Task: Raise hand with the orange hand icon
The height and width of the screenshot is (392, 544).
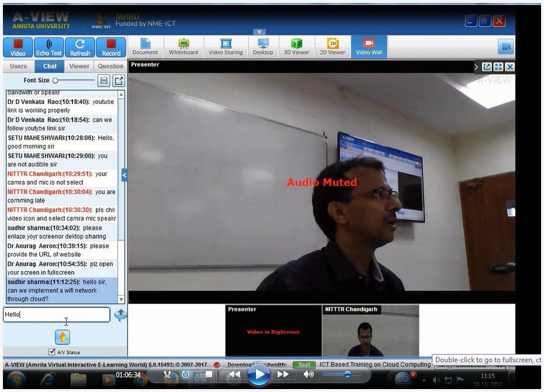Action: pyautogui.click(x=63, y=337)
